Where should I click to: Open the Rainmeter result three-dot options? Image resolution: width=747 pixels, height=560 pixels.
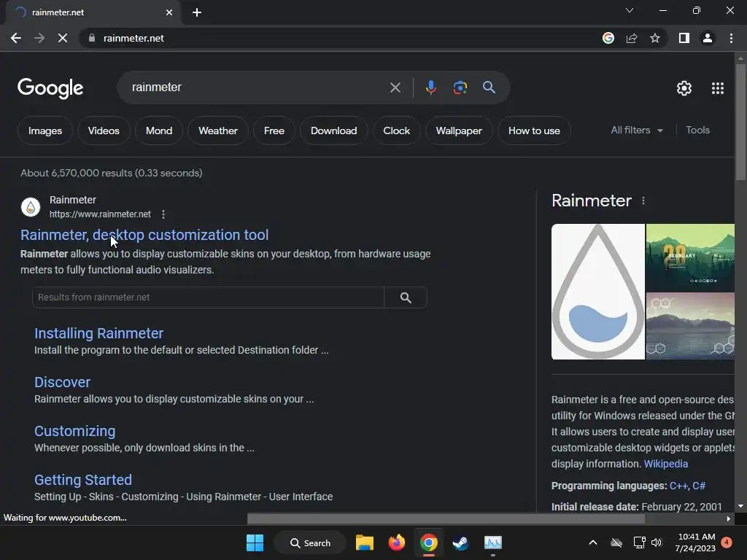(x=163, y=214)
